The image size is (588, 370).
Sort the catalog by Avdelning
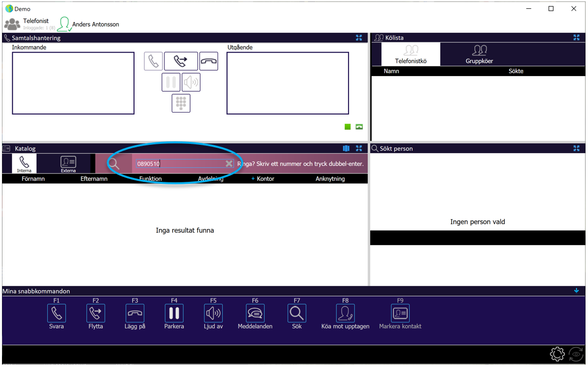pyautogui.click(x=211, y=179)
